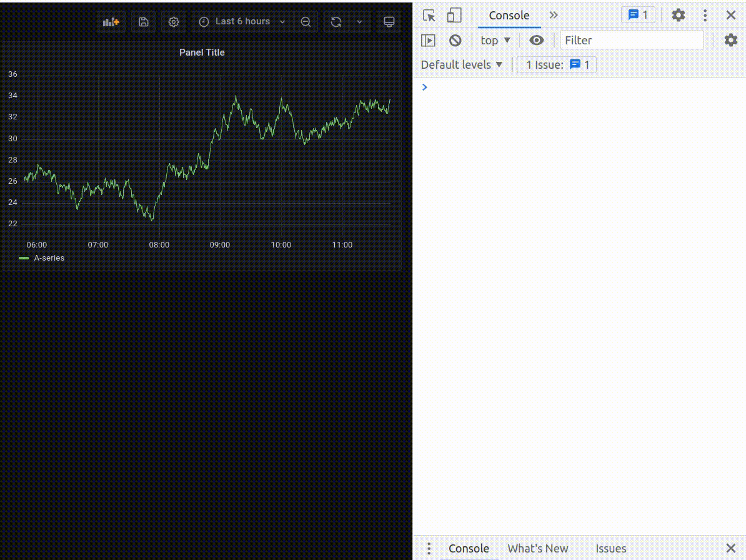Image resolution: width=746 pixels, height=560 pixels.
Task: Open dashboard settings gear in Grafana toolbar
Action: (x=174, y=22)
